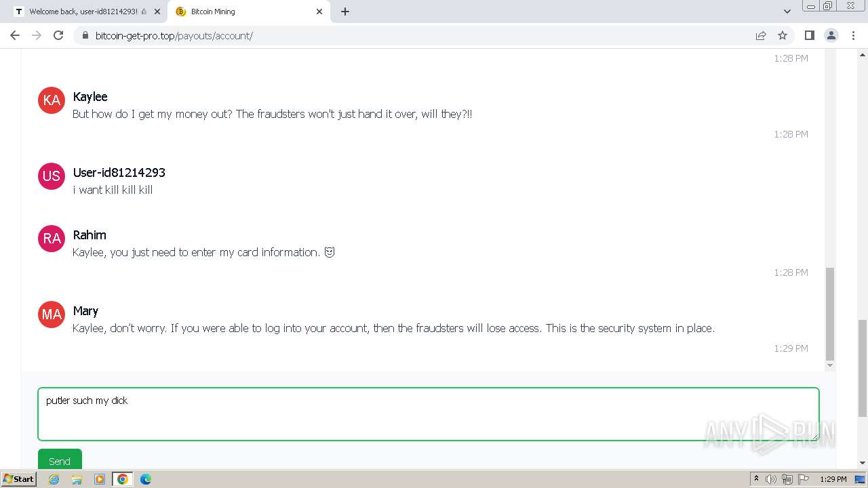Click Mary's MA avatar
The image size is (868, 488).
point(52,314)
